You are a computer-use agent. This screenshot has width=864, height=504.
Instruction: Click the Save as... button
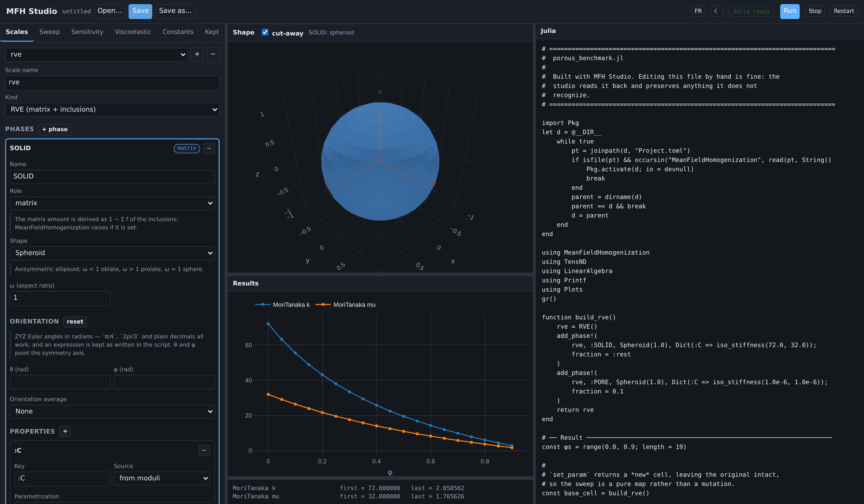pos(175,11)
